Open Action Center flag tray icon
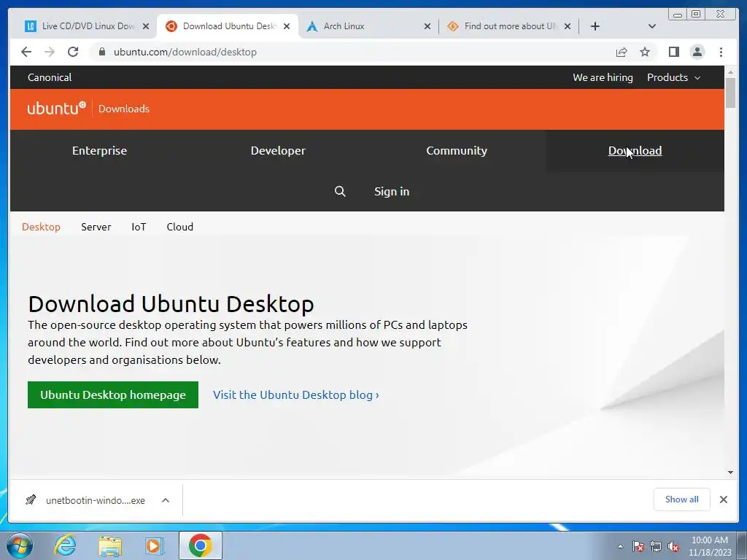The width and height of the screenshot is (747, 560). click(x=638, y=546)
